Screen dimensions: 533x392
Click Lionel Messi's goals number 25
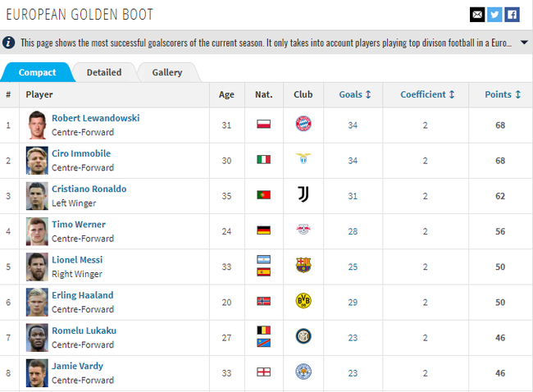(353, 267)
